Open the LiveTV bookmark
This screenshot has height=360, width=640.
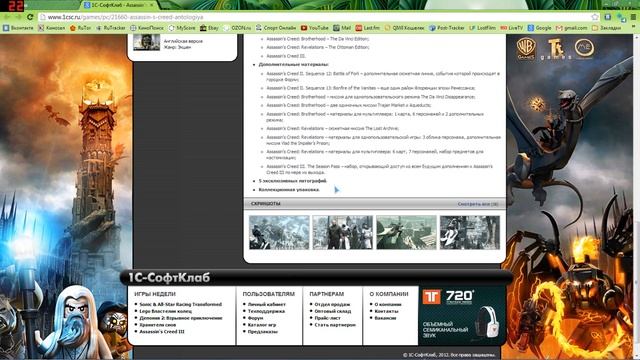tap(512, 28)
